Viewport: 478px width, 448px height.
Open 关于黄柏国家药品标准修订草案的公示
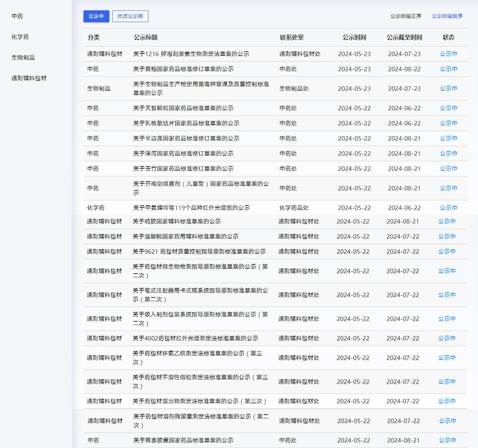coord(183,69)
